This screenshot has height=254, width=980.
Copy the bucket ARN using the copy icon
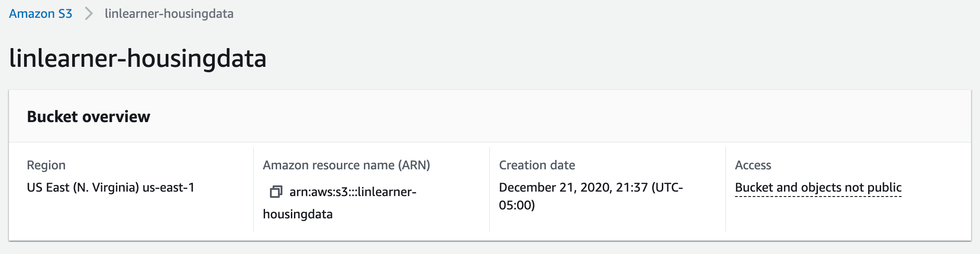[x=276, y=192]
